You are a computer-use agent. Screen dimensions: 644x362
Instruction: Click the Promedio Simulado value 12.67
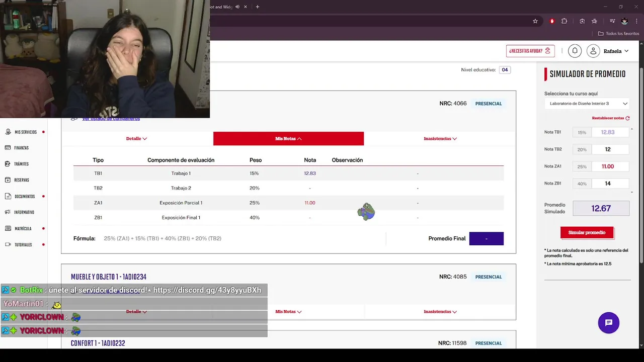601,208
